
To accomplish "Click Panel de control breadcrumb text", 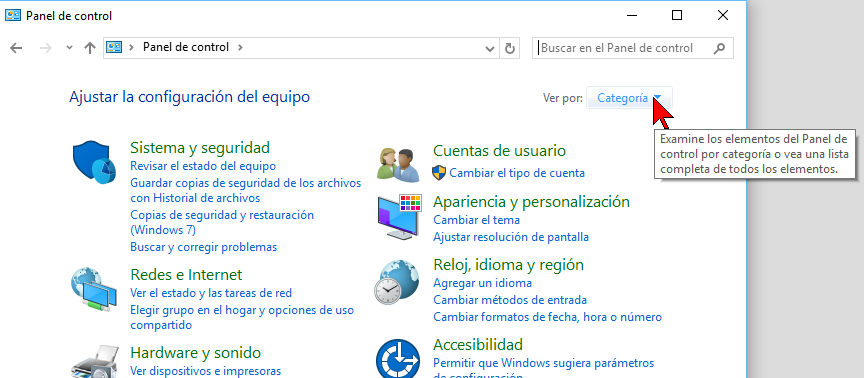I will coord(186,47).
